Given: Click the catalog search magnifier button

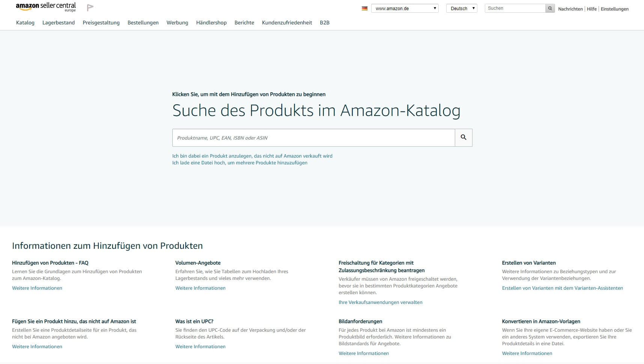Looking at the screenshot, I should click(463, 138).
